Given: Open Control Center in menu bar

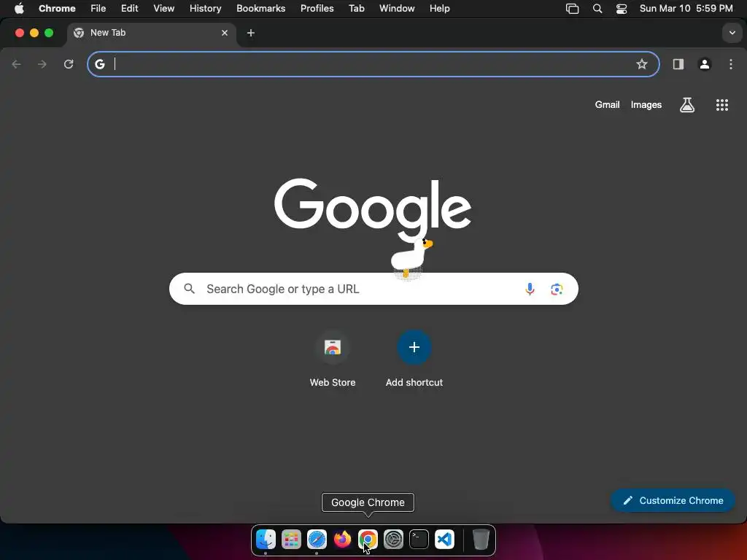Looking at the screenshot, I should point(622,9).
